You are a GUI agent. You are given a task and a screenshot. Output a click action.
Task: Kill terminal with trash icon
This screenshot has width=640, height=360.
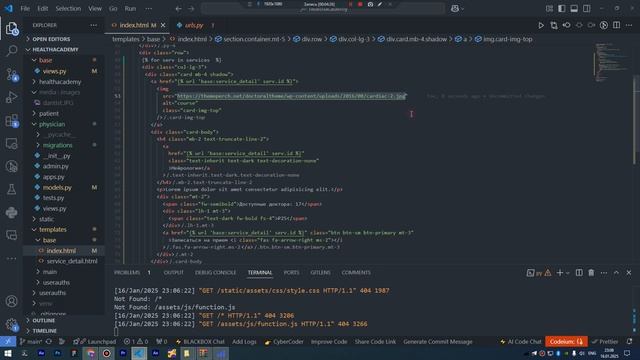click(x=591, y=273)
